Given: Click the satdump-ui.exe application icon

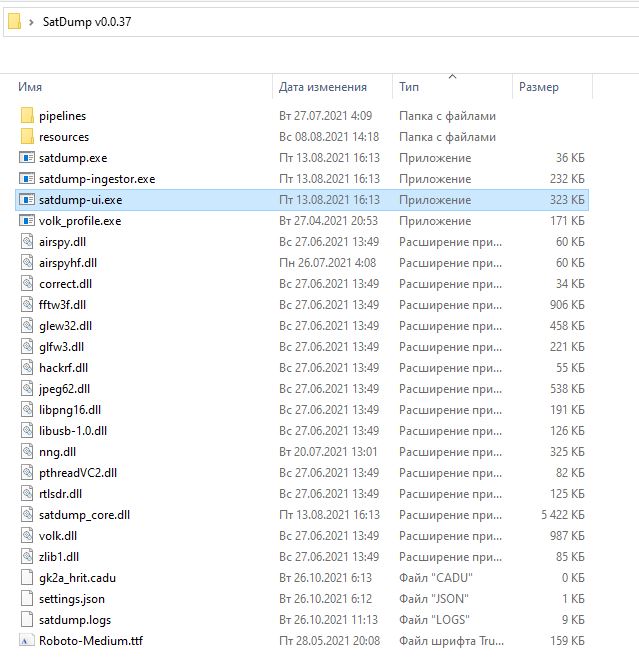Looking at the screenshot, I should click(x=27, y=199).
